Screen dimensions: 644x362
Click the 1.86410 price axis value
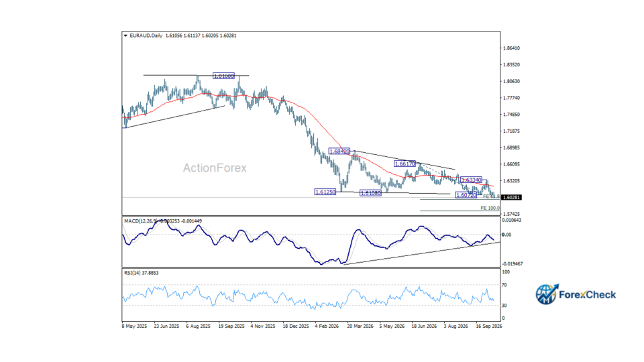point(511,48)
